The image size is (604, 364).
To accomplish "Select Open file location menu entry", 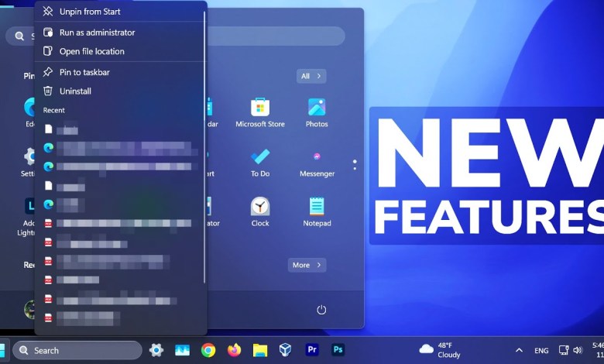I will [x=120, y=51].
